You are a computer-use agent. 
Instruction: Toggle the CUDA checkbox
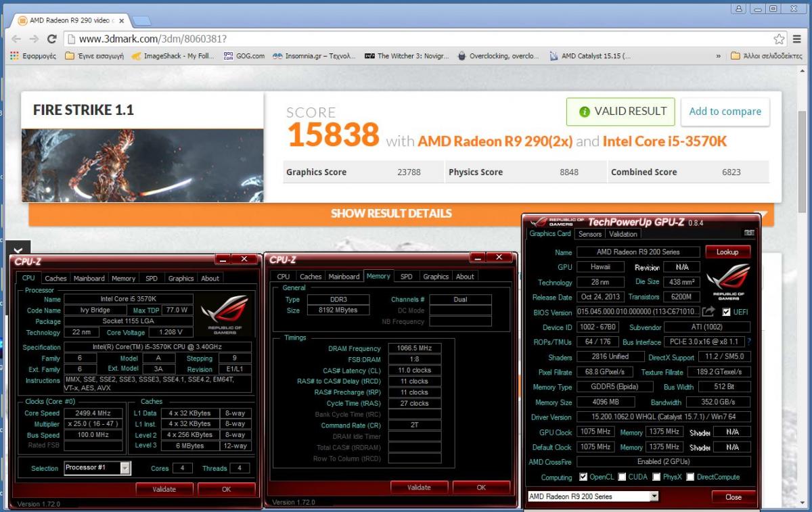point(622,477)
